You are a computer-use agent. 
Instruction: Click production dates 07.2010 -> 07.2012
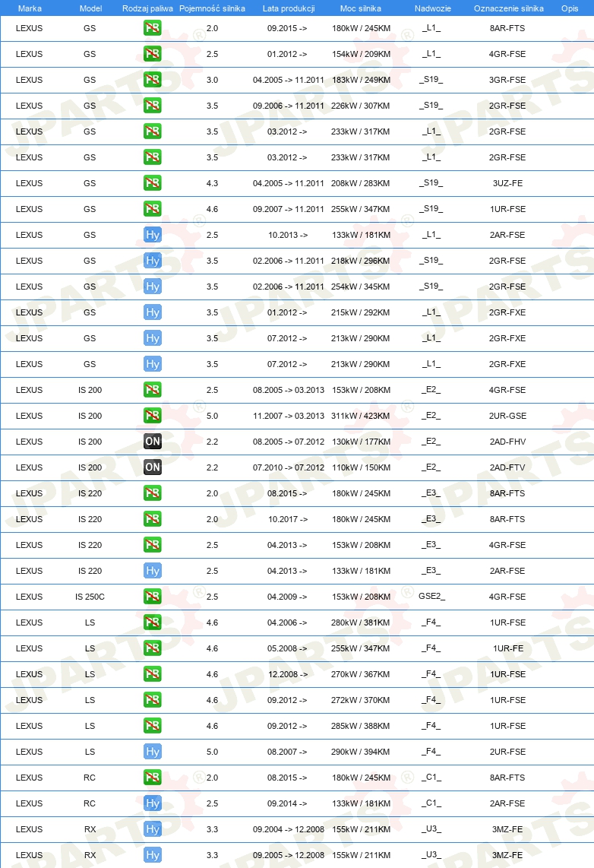(289, 467)
